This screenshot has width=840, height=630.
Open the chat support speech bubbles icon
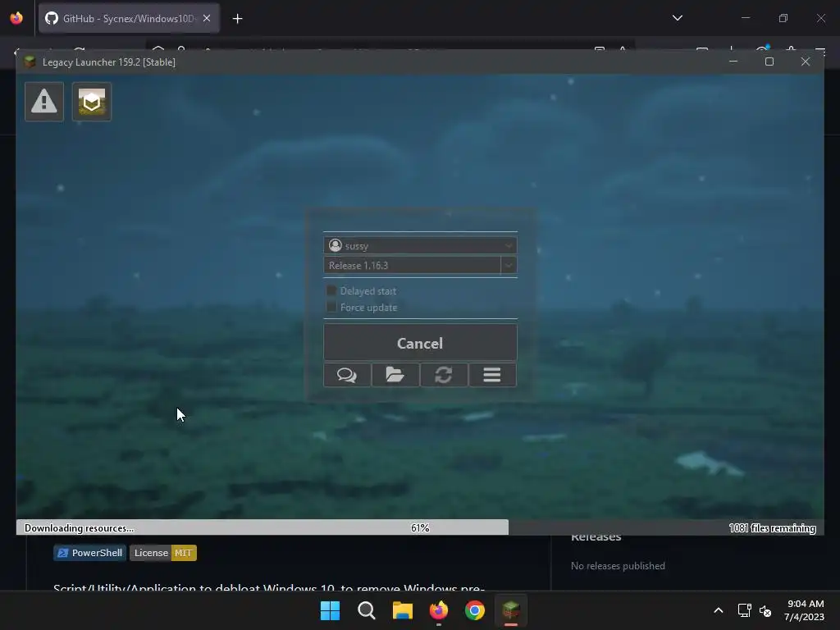tap(347, 374)
